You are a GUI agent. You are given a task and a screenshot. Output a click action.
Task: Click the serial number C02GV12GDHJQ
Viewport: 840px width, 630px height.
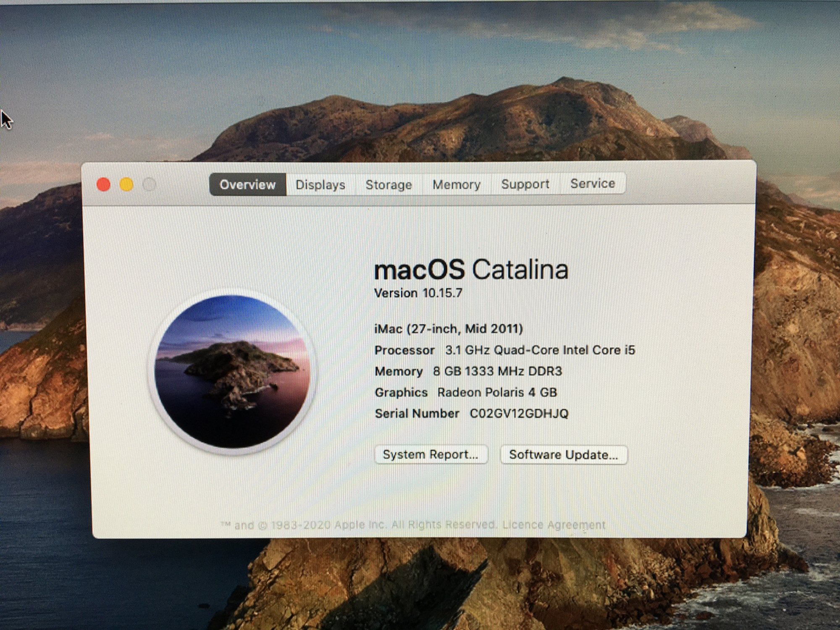(x=519, y=414)
